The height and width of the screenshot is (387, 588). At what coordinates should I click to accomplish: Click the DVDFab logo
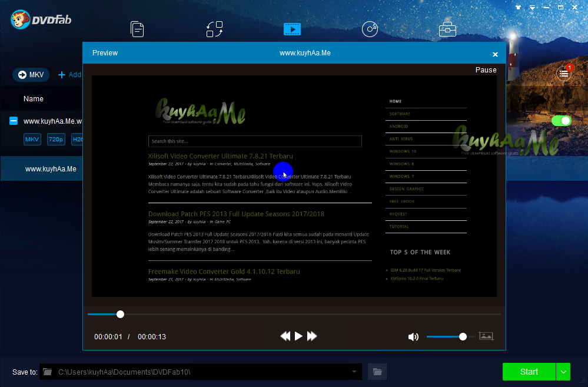(x=41, y=19)
